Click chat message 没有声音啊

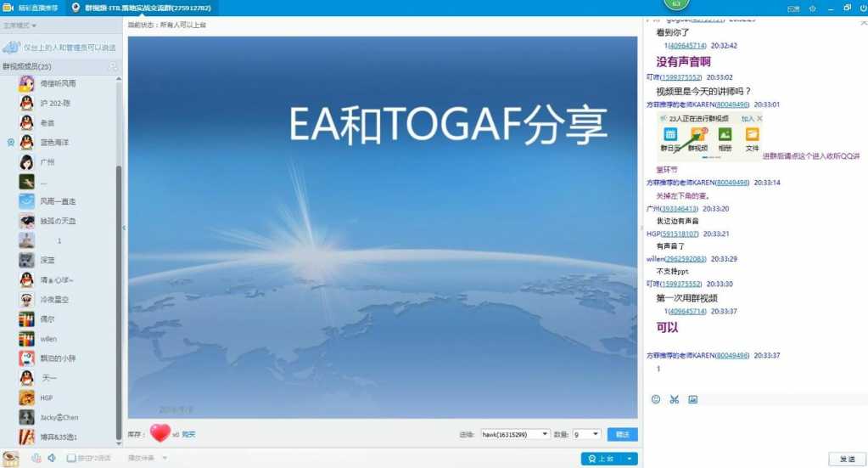pos(683,61)
